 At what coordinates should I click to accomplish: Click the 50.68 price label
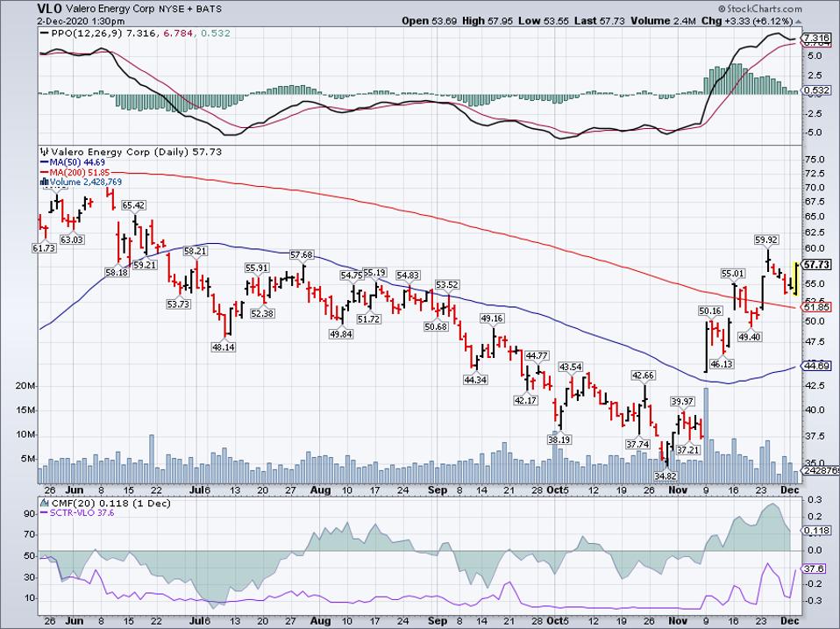436,326
